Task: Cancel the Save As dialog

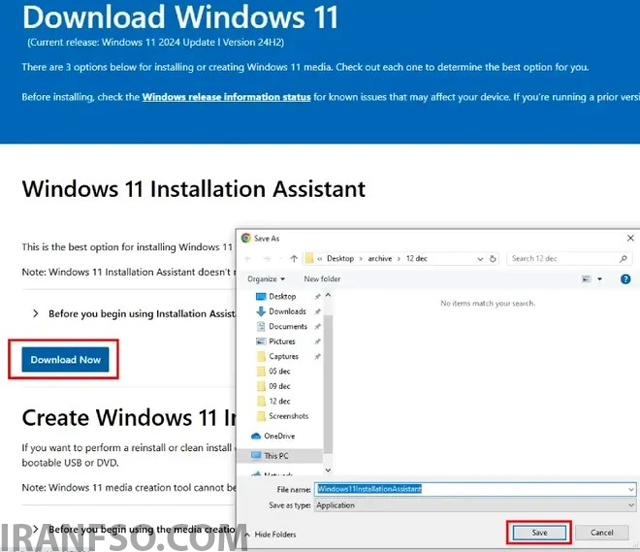Action: pos(602,532)
